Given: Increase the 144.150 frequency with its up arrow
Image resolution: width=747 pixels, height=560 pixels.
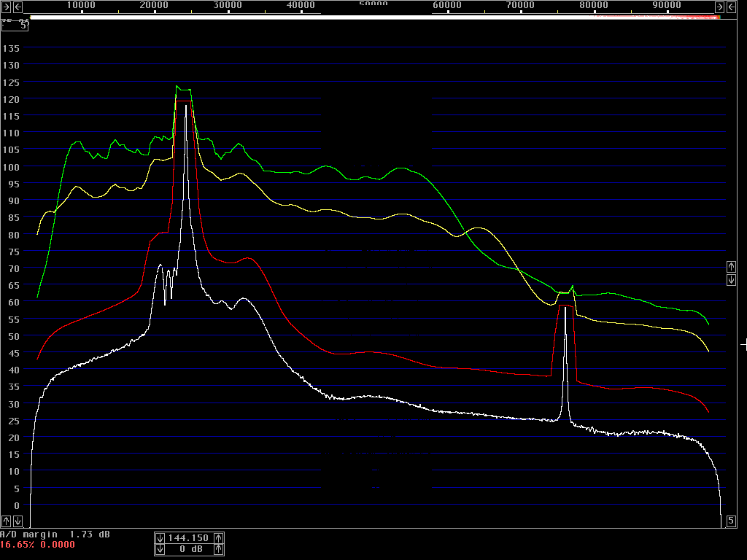Looking at the screenshot, I should pyautogui.click(x=218, y=538).
